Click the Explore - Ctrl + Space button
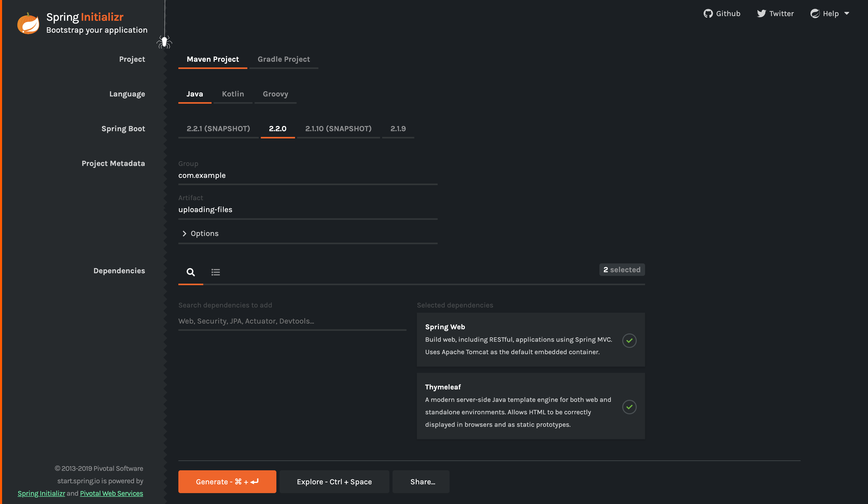868x504 pixels. pyautogui.click(x=334, y=482)
